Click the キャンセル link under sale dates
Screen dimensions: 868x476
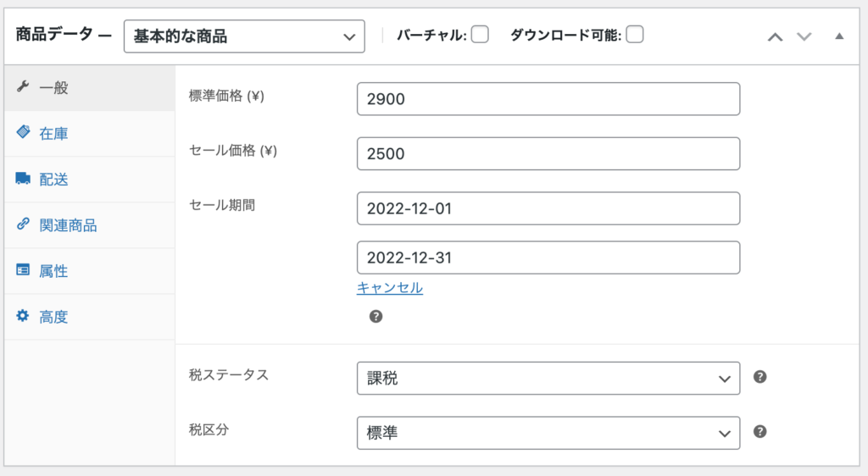[390, 287]
